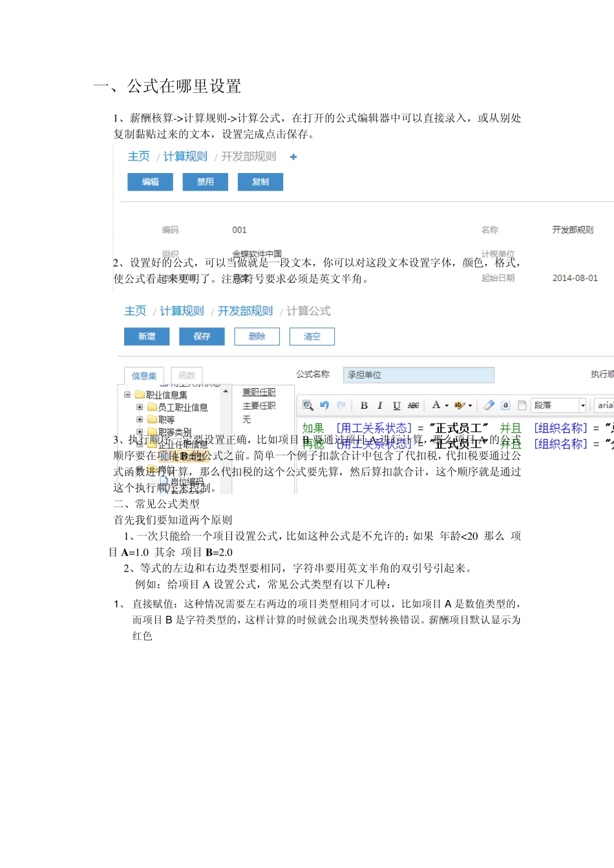
Task: Click the 编码 field label
Action: pos(170,230)
